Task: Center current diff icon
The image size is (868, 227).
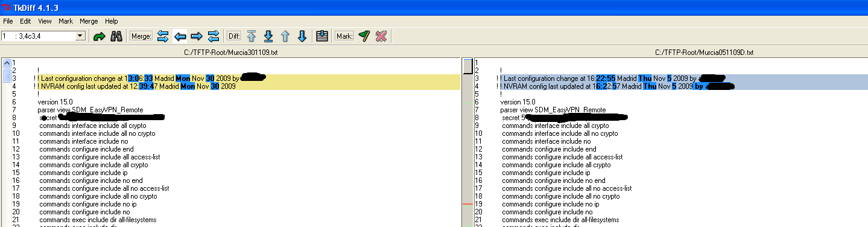Action: (x=322, y=36)
